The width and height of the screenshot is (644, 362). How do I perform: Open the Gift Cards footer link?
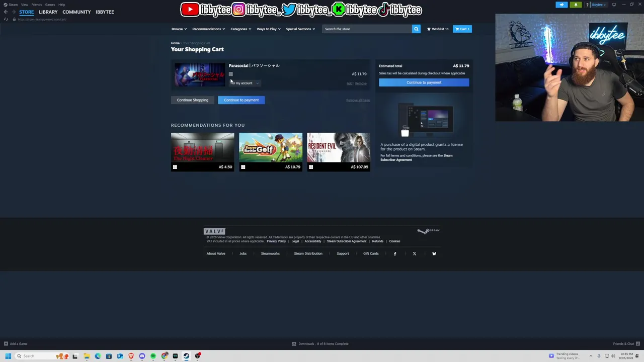pos(371,254)
